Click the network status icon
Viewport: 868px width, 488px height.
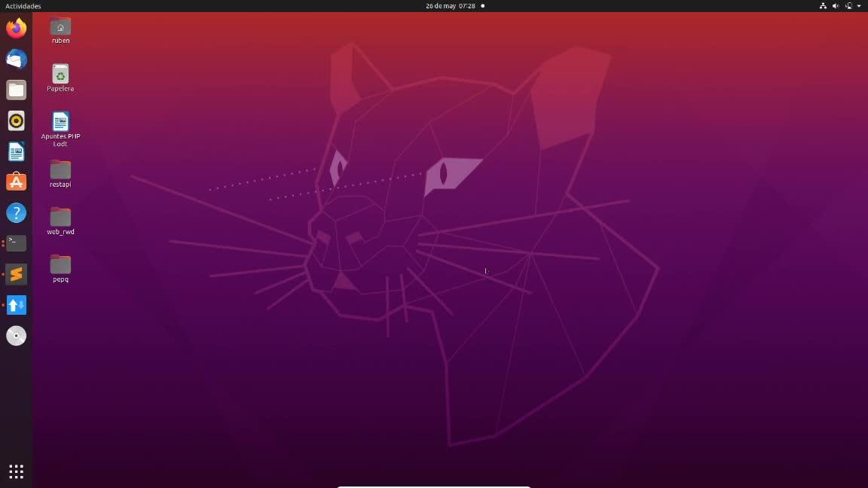click(x=823, y=6)
